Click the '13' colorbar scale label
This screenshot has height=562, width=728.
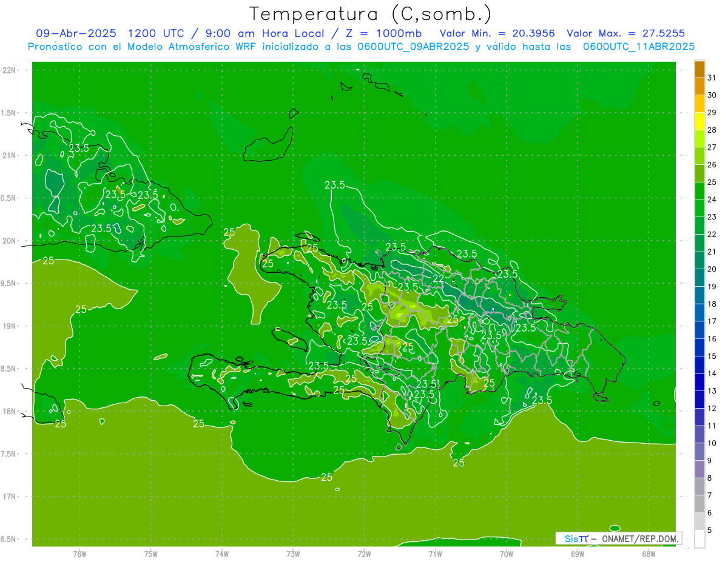click(712, 391)
